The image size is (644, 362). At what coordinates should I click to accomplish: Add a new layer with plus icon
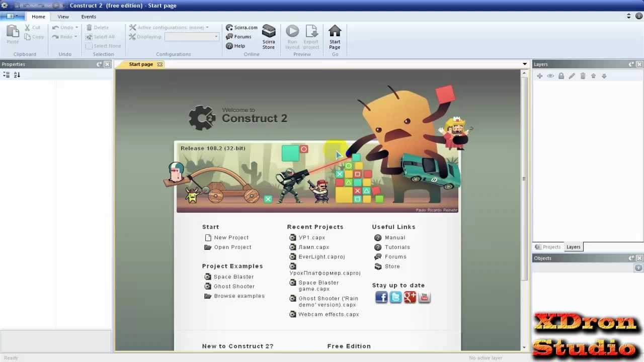[x=539, y=76]
